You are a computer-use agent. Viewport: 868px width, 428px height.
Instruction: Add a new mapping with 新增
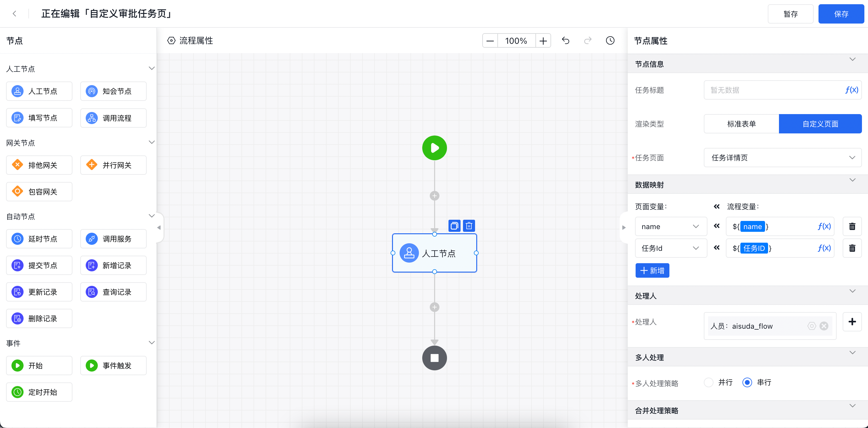[x=652, y=271]
